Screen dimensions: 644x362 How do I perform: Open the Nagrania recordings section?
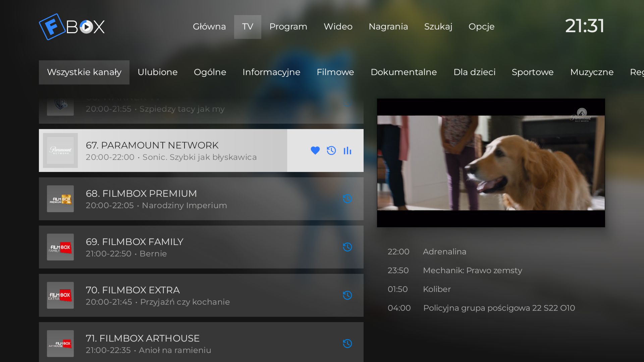point(388,26)
